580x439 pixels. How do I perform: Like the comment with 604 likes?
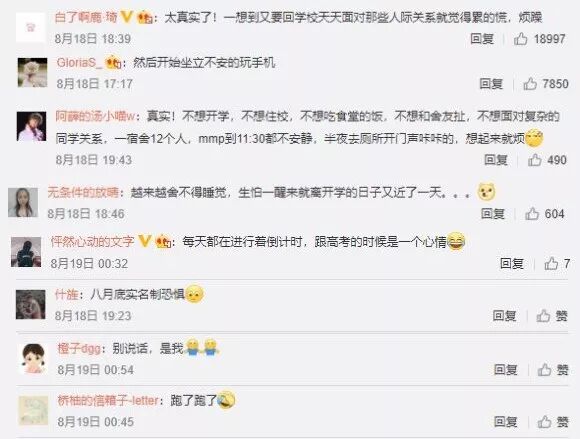pyautogui.click(x=532, y=213)
